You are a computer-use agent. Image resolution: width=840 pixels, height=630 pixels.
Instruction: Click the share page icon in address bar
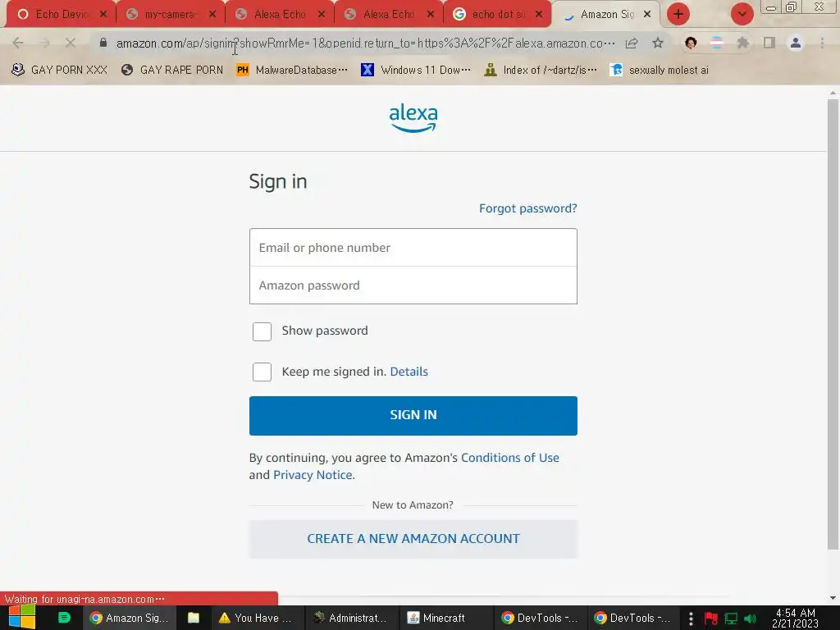click(632, 43)
